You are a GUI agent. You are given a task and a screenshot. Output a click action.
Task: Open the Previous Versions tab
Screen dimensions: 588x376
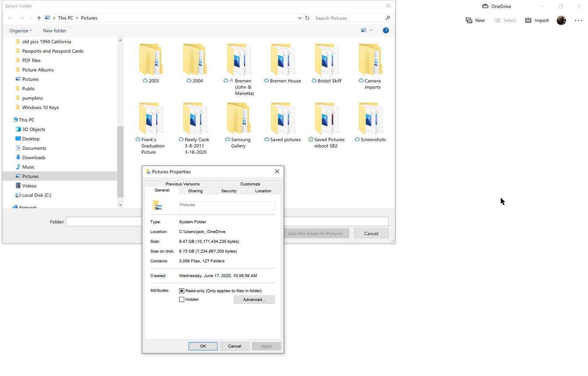[182, 184]
